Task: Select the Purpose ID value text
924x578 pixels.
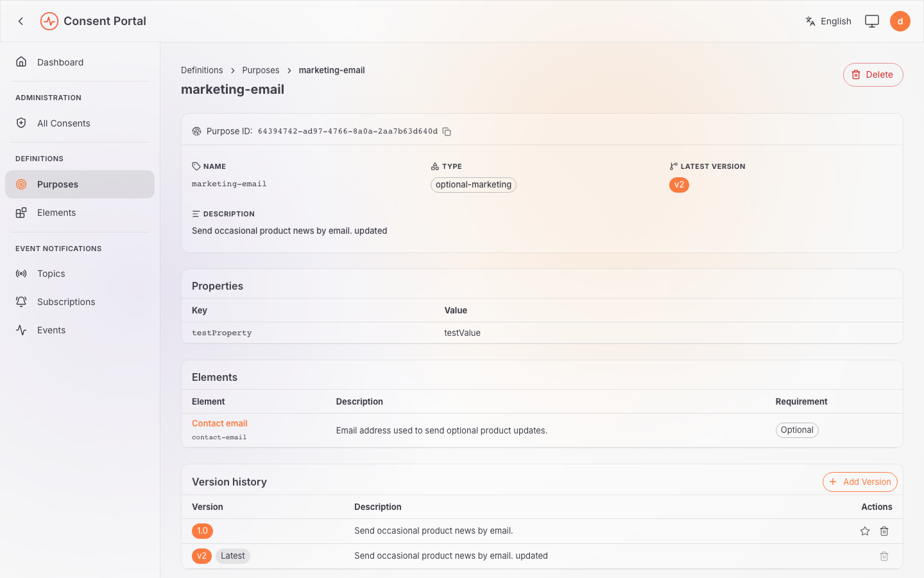Action: click(348, 132)
